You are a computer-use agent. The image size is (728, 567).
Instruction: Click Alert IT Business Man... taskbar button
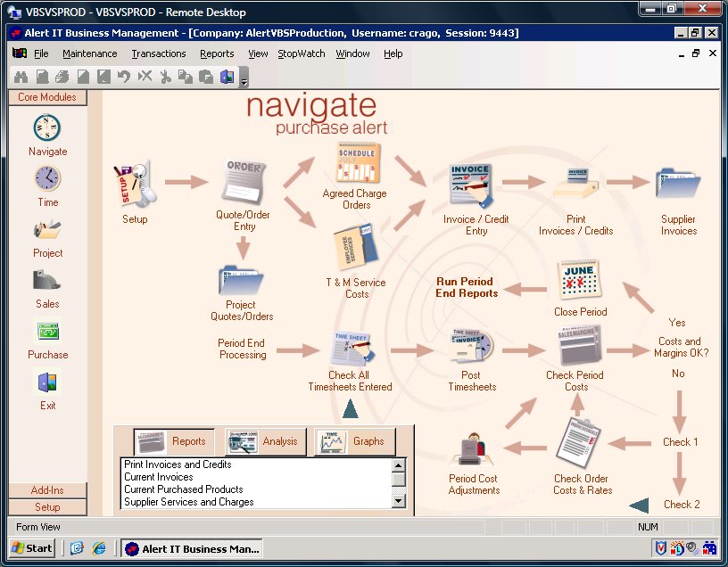coord(192,549)
